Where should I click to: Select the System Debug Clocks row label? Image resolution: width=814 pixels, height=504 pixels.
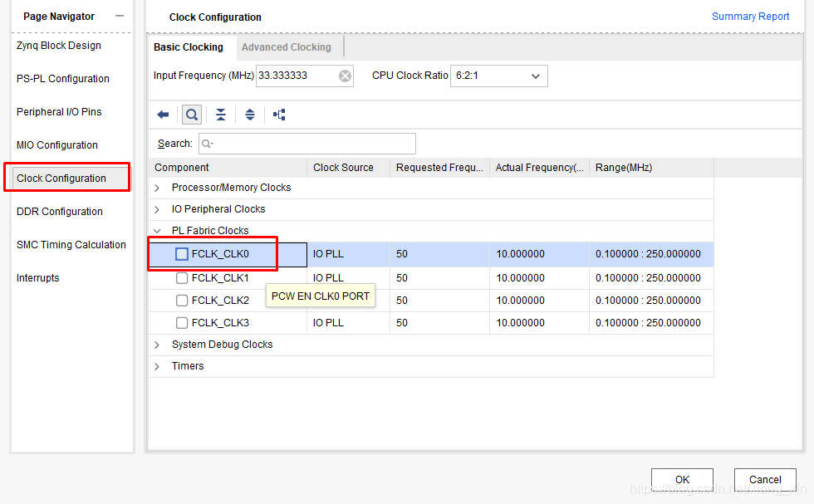[223, 345]
